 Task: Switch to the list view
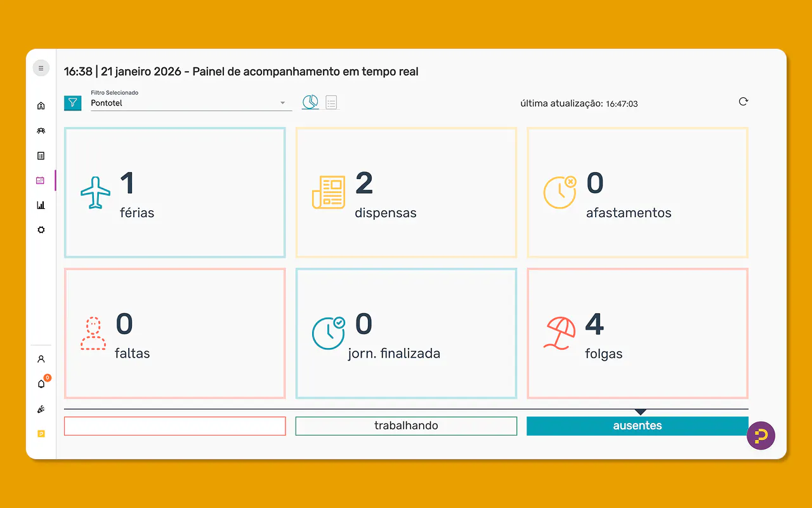331,102
